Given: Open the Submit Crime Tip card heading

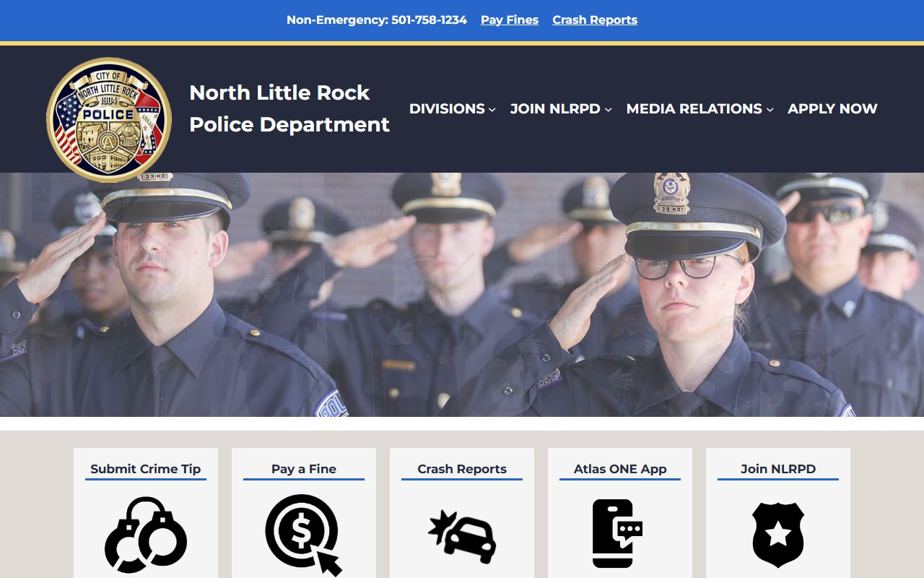Looking at the screenshot, I should pos(146,469).
